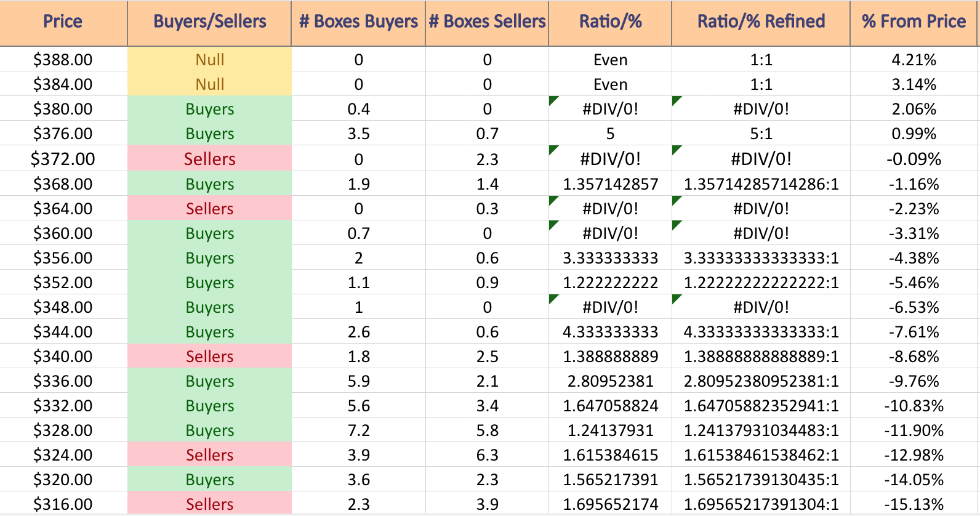Screen dimensions: 980x516
Task: Select the $384.00 price cell
Action: point(63,84)
